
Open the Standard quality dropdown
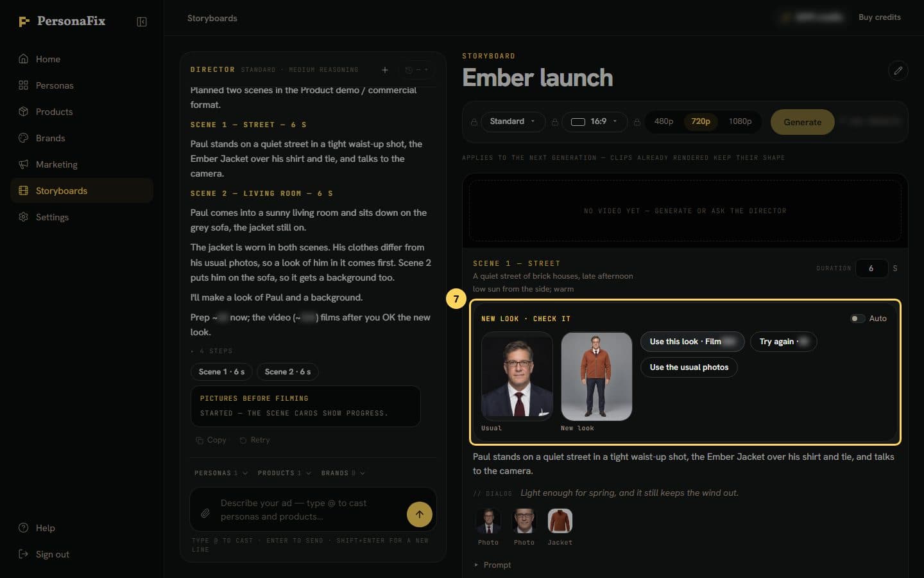[x=513, y=121]
